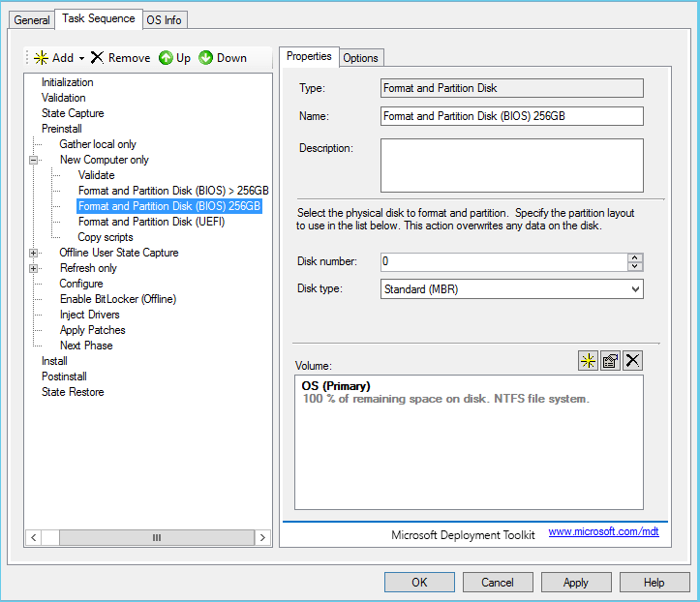The width and height of the screenshot is (700, 602).
Task: Click the Disk number input field
Action: tap(504, 262)
